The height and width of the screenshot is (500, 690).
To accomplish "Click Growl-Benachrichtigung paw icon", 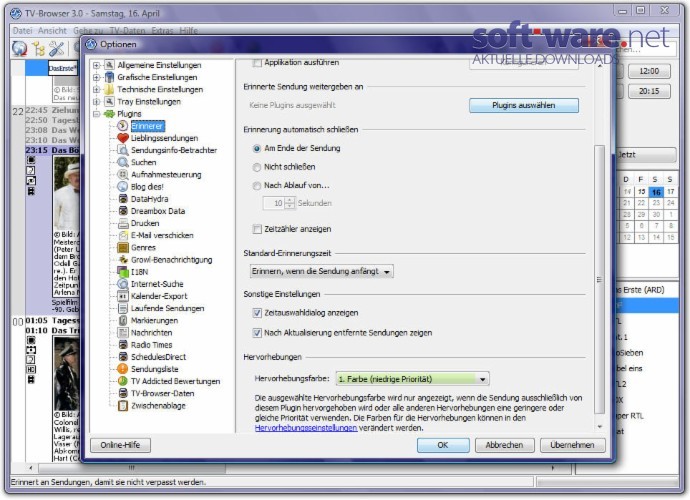I will point(123,260).
